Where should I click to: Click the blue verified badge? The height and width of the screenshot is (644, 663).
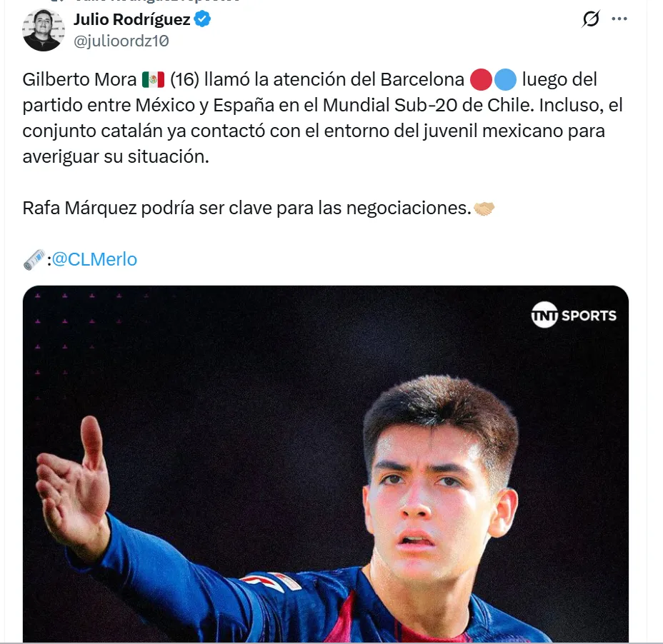pos(203,19)
